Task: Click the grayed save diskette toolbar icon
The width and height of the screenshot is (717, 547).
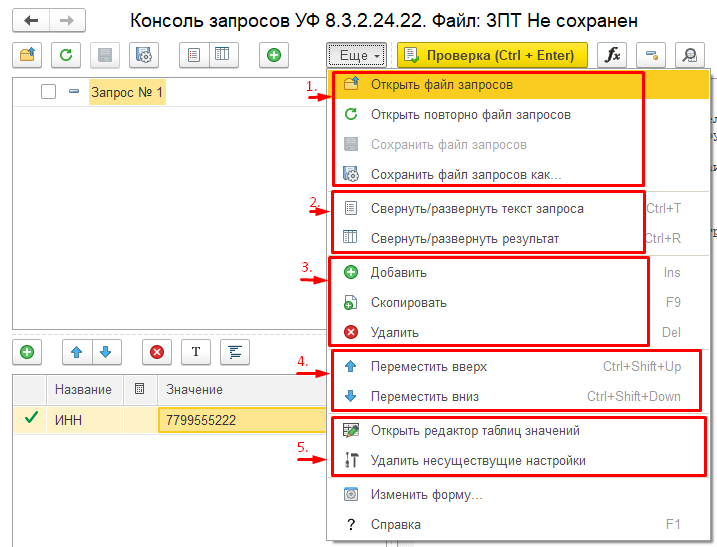Action: [x=105, y=55]
